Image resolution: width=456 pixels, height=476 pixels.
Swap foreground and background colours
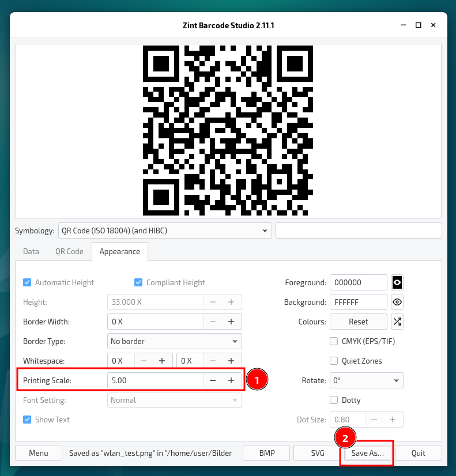point(397,322)
